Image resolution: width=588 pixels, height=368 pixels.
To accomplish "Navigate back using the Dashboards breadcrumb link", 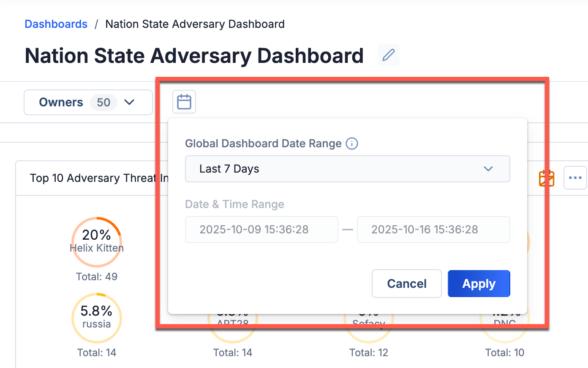I will click(x=56, y=24).
